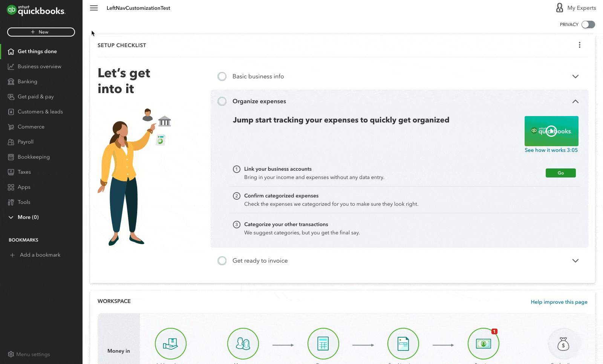Viewport: 603px width, 364px height.
Task: Click the Bookkeeping icon in sidebar
Action: click(11, 157)
